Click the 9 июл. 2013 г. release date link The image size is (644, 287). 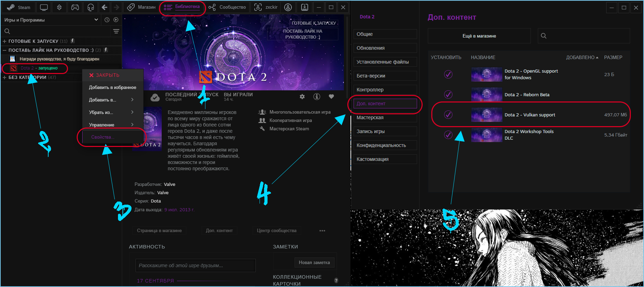point(179,210)
